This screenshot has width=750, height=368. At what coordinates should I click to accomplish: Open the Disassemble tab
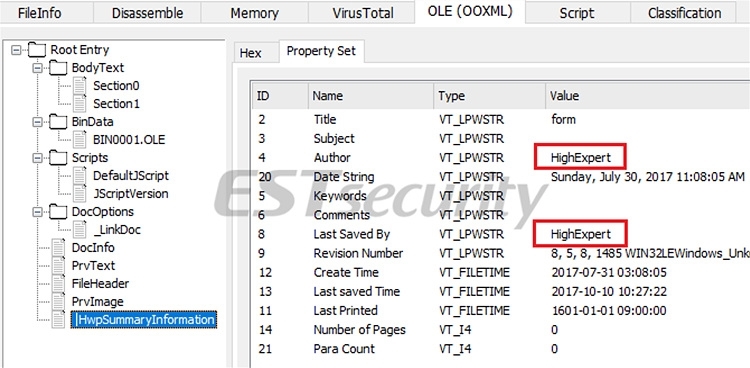(147, 13)
